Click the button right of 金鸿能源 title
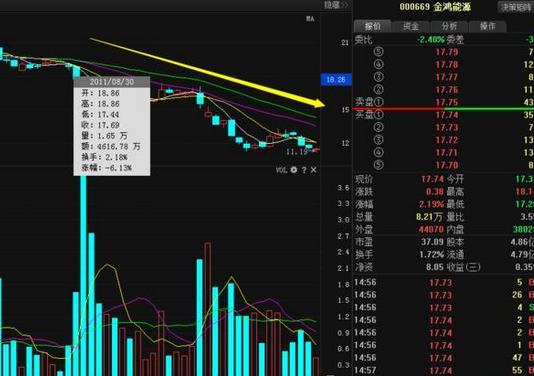 pos(515,7)
